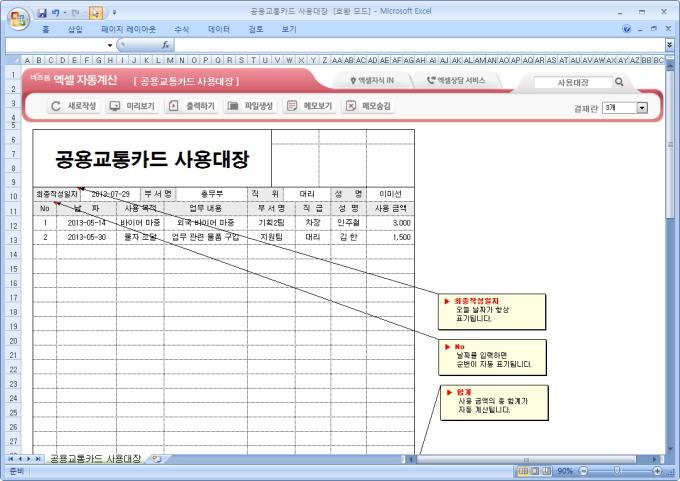Screen dimensions: 680x481
Task: Click the highlighted pointer icon in quick access toolbar
Action: point(96,13)
